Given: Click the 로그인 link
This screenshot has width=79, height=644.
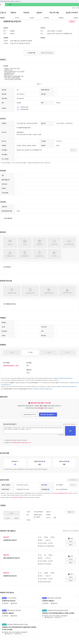Looking at the screenshot, I should pos(74,8).
